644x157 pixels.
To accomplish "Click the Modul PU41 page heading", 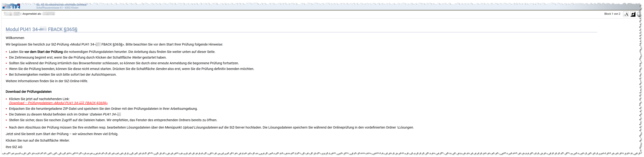I will click(42, 29).
